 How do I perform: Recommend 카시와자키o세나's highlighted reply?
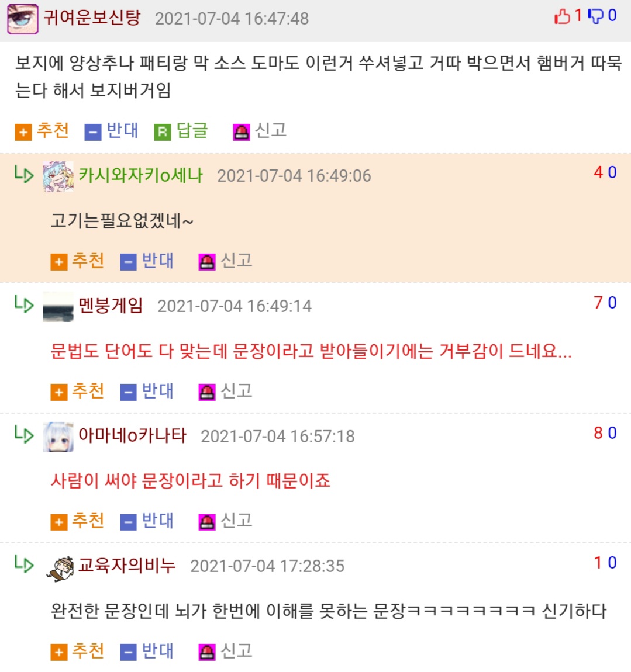(x=77, y=261)
